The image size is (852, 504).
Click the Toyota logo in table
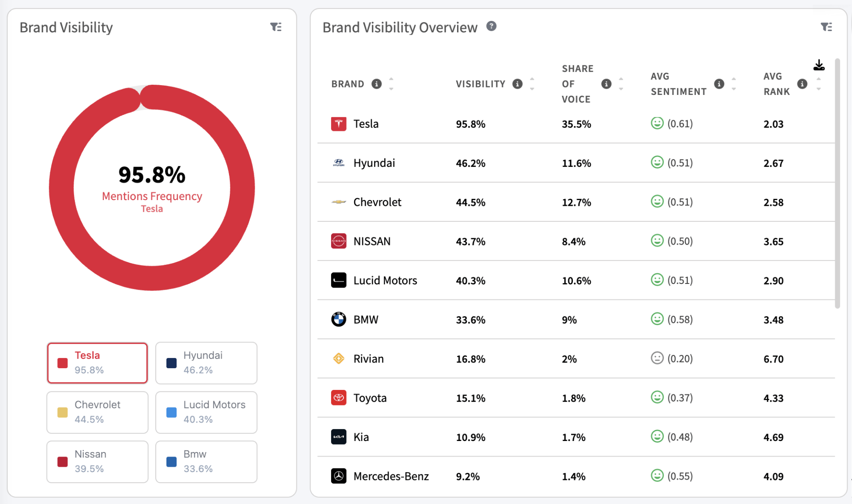pyautogui.click(x=339, y=398)
